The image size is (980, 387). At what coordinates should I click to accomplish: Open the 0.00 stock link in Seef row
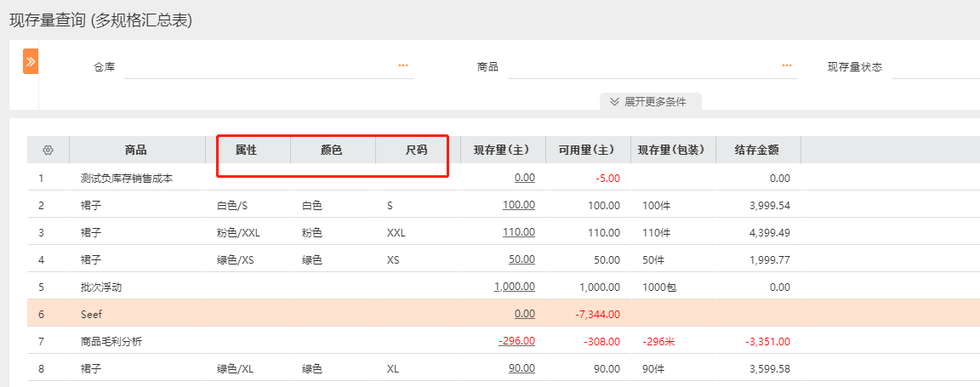click(x=524, y=315)
